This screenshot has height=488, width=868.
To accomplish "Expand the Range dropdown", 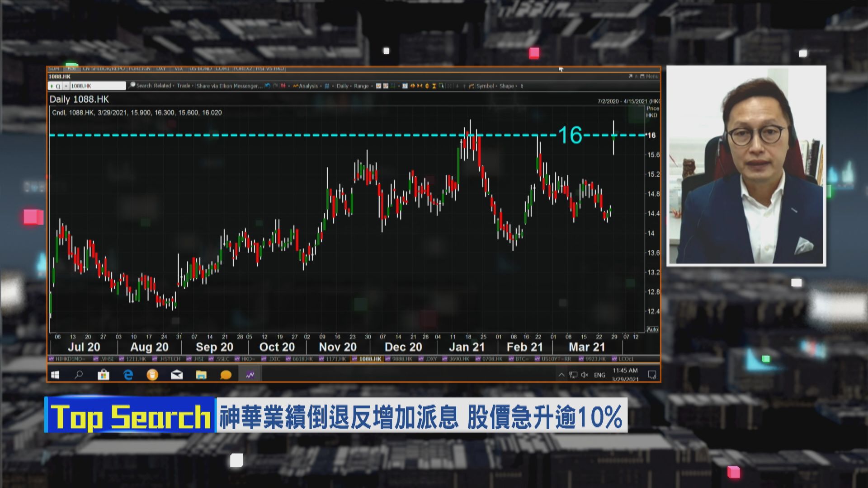I will click(x=361, y=86).
